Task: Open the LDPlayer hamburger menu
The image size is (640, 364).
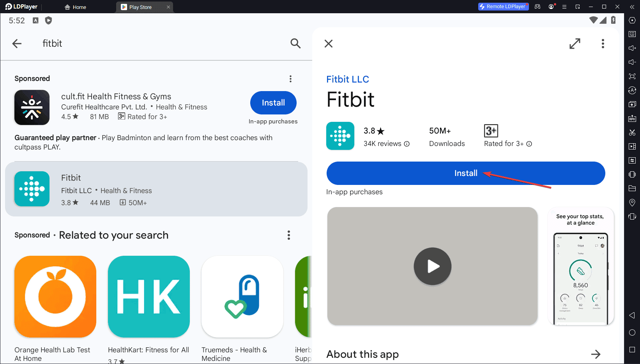Action: pyautogui.click(x=564, y=7)
